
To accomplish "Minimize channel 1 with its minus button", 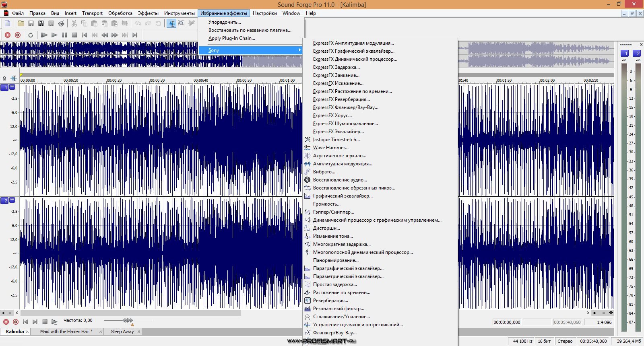I will pyautogui.click(x=12, y=87).
